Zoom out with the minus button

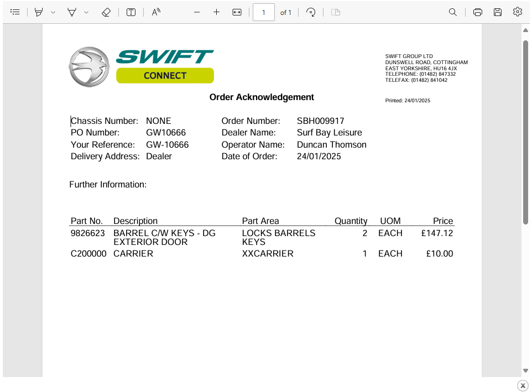[x=197, y=12]
